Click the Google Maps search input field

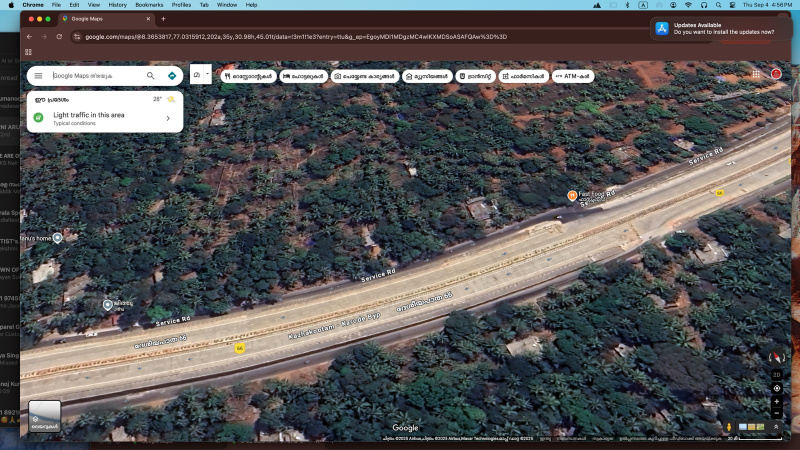95,76
